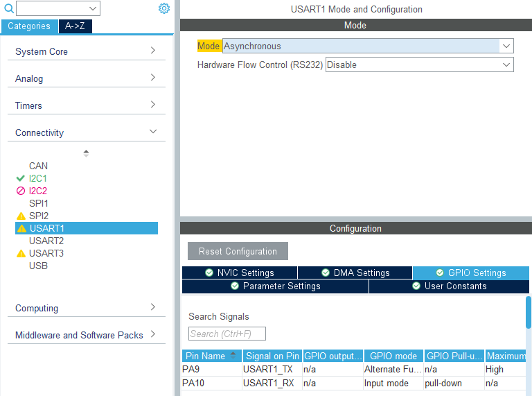532x396 pixels.
Task: Collapse the Connectivity category
Action: click(86, 132)
